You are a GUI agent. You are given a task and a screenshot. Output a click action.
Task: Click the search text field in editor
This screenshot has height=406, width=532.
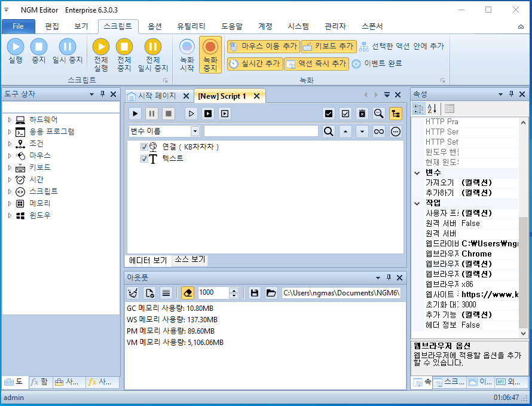click(261, 132)
